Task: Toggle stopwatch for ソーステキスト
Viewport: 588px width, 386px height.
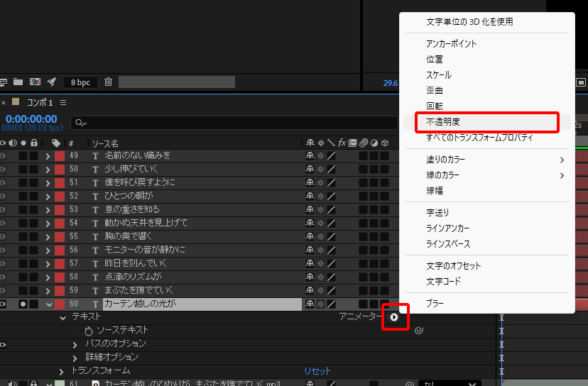Action: [89, 331]
